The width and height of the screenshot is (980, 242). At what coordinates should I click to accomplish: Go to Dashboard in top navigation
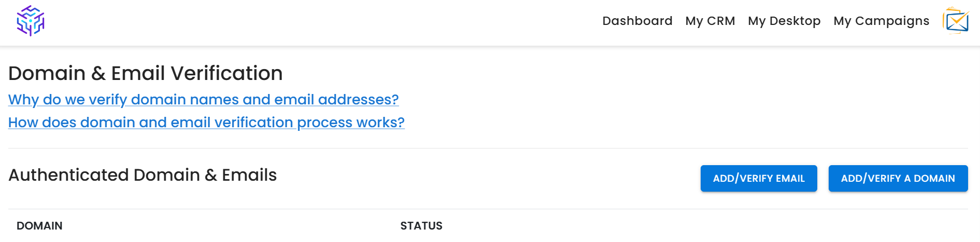637,21
